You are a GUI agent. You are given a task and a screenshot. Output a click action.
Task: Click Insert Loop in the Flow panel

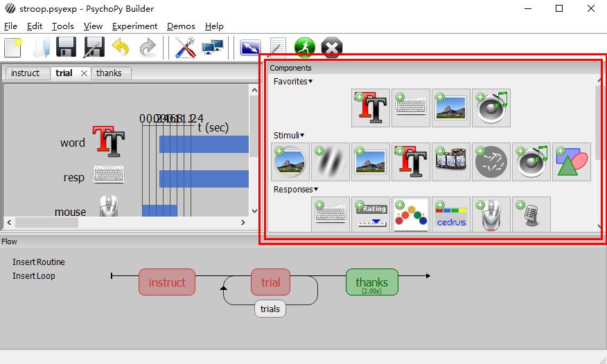click(34, 276)
